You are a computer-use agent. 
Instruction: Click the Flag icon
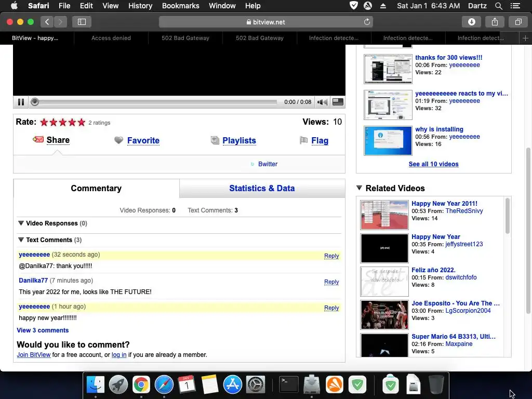coord(303,140)
